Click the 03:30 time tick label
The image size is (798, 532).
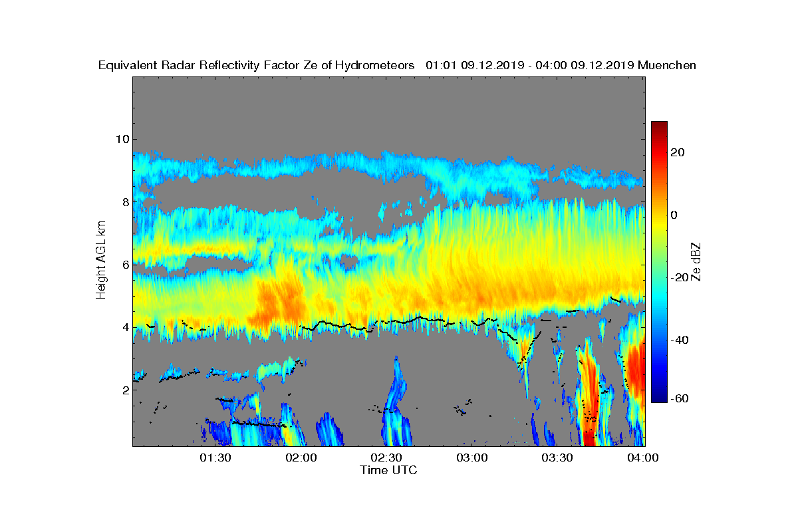point(559,458)
